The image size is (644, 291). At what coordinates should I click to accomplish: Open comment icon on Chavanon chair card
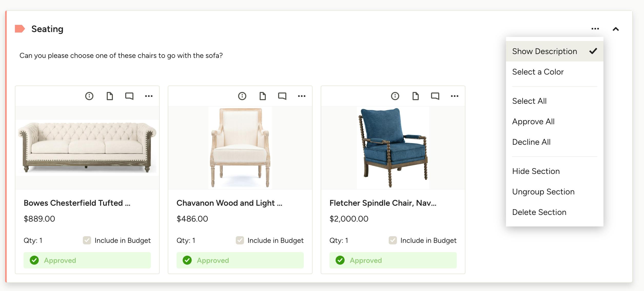pyautogui.click(x=282, y=96)
